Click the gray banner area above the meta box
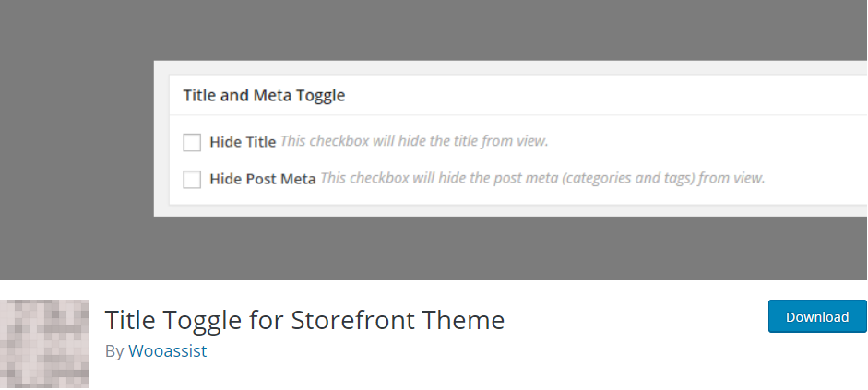Viewport: 868px width, 390px height. coord(434,30)
